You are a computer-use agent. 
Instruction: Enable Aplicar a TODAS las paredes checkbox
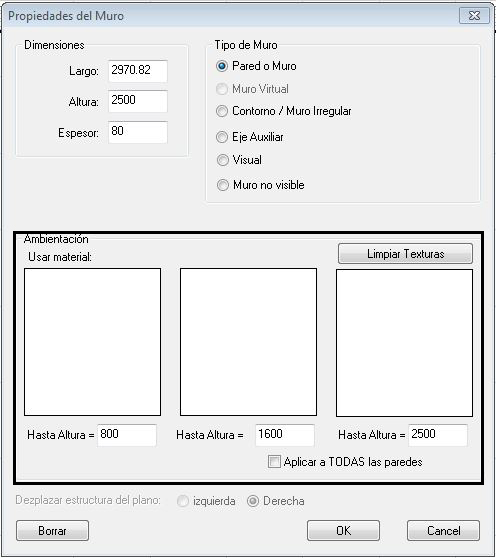pyautogui.click(x=274, y=462)
